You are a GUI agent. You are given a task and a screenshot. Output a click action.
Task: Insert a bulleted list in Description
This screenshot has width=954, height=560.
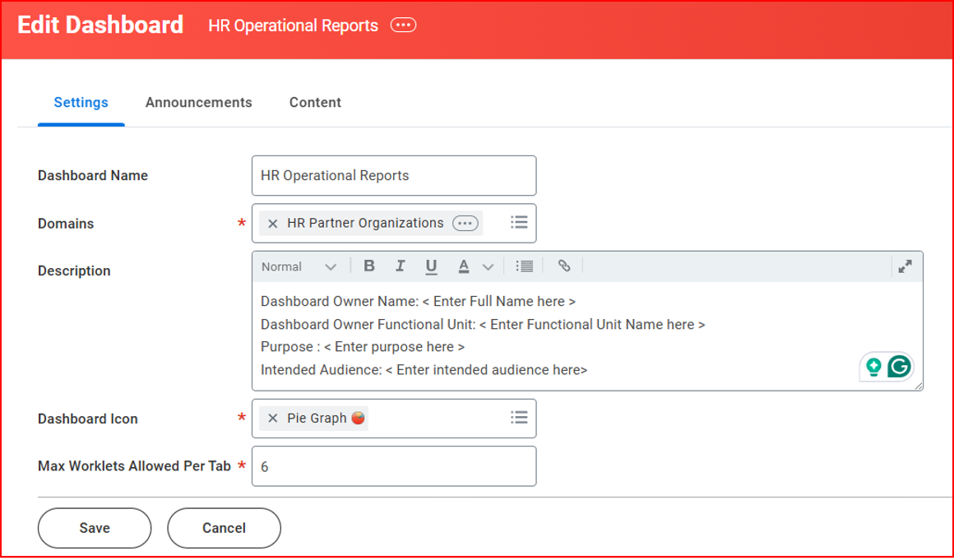pos(524,266)
